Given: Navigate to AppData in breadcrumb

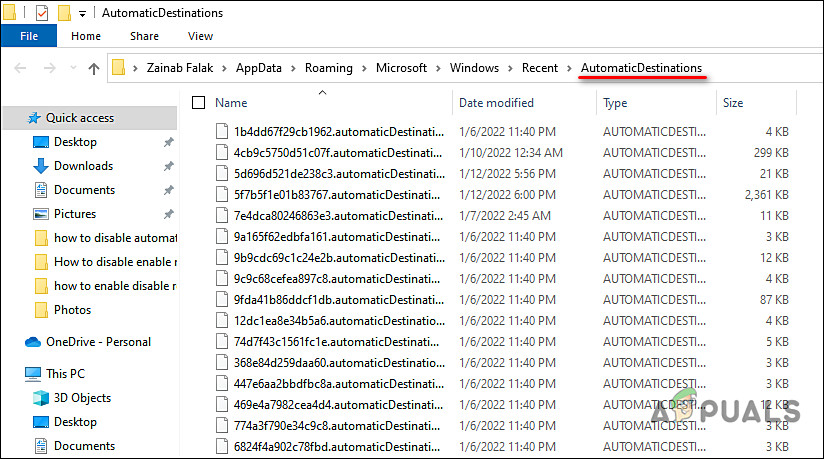Looking at the screenshot, I should [259, 68].
